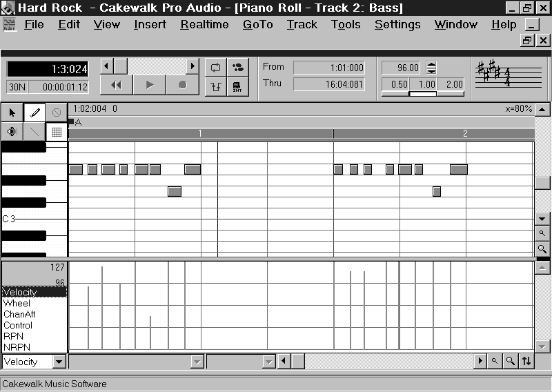The height and width of the screenshot is (392, 552).
Task: Select the Line draw tool
Action: (x=34, y=132)
